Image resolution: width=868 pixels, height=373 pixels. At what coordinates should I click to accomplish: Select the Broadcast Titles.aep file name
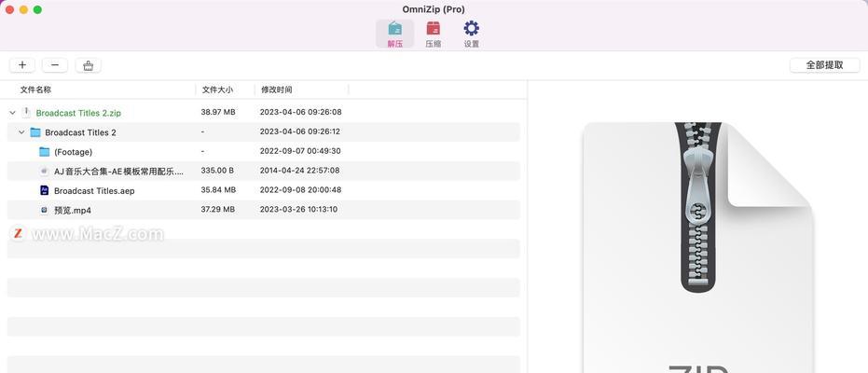click(x=94, y=190)
